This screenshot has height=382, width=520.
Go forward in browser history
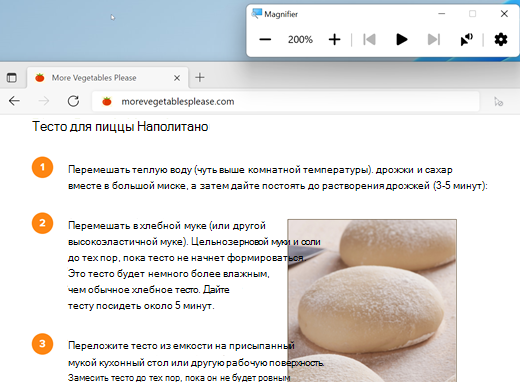[44, 101]
